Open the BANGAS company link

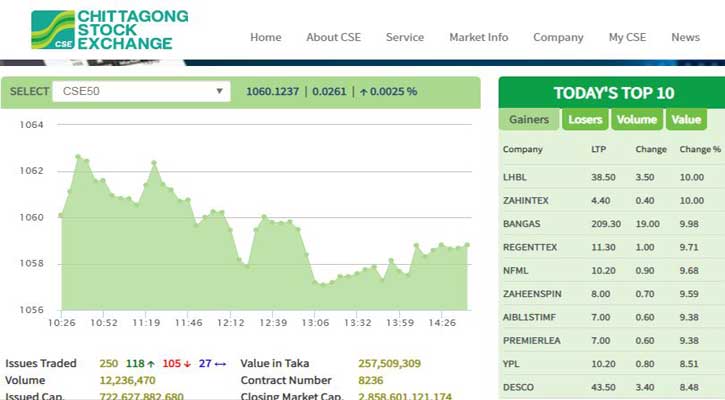[522, 224]
